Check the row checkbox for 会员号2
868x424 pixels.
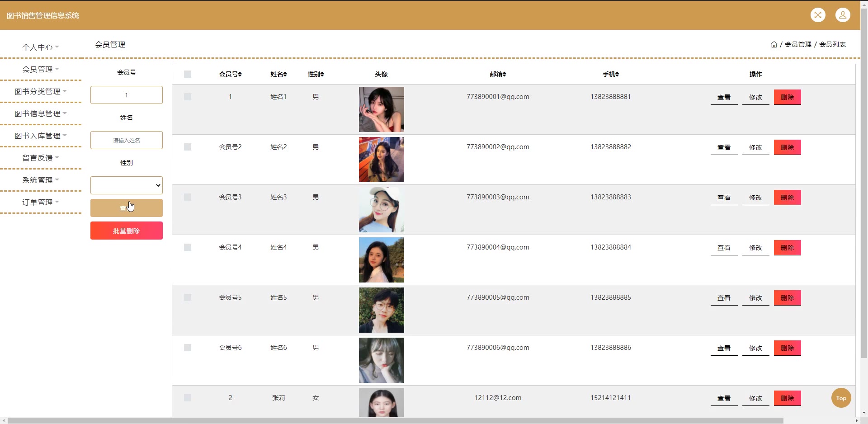click(188, 147)
